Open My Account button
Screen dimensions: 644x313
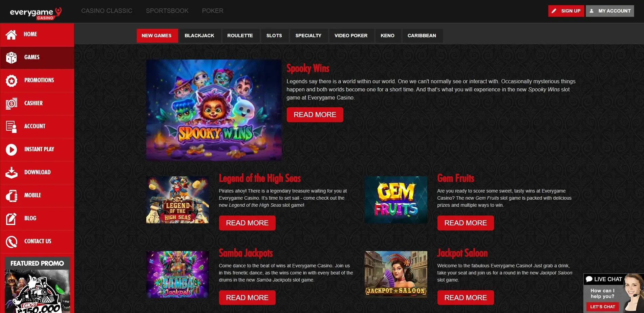click(x=610, y=11)
